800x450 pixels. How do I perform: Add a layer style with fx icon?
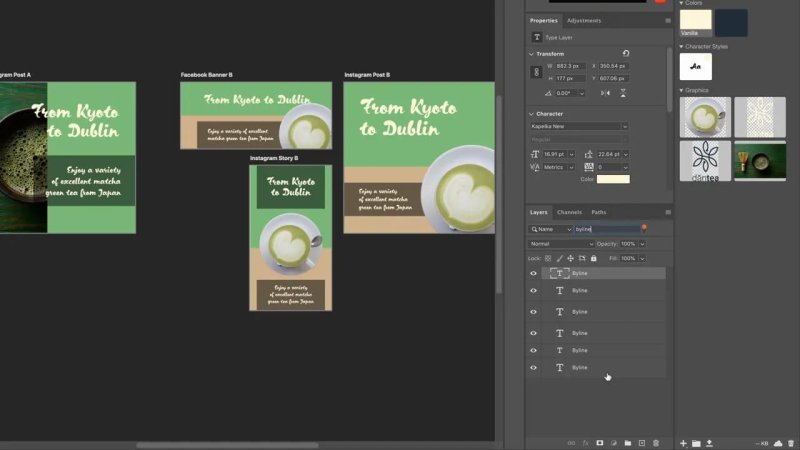(586, 443)
